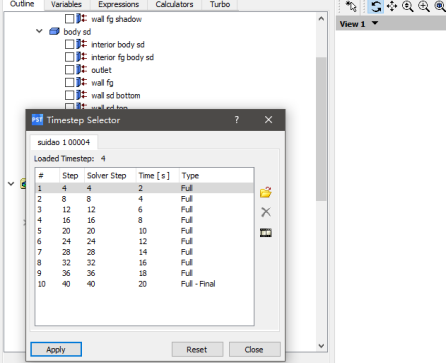Screen dimensions: 447x363
Task: Click the outline scroll up arrow
Action: 321,19
